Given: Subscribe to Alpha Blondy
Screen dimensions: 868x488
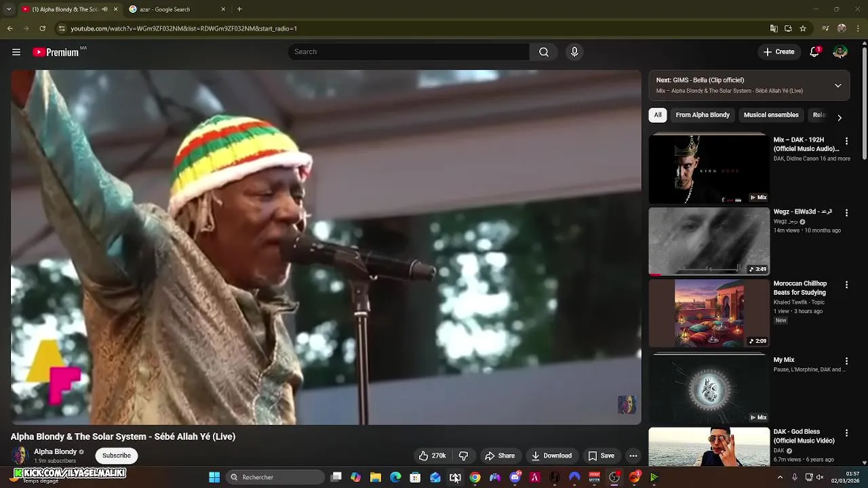Looking at the screenshot, I should point(117,455).
